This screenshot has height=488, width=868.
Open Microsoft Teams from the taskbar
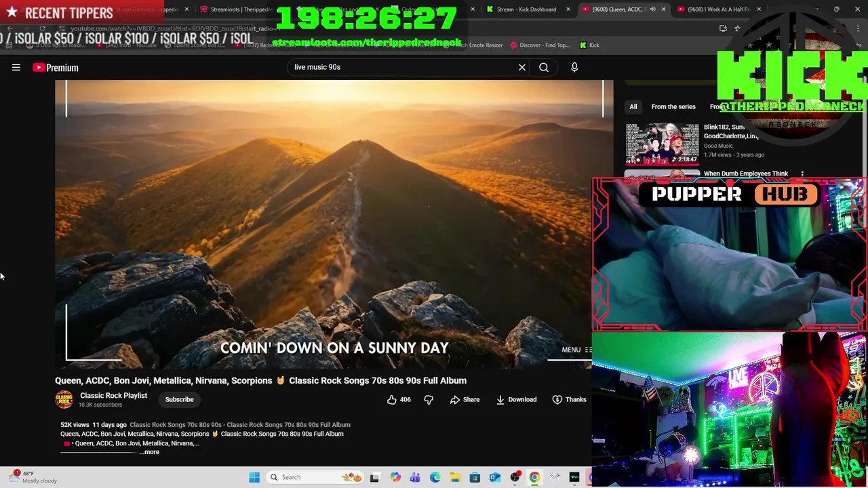tap(415, 477)
